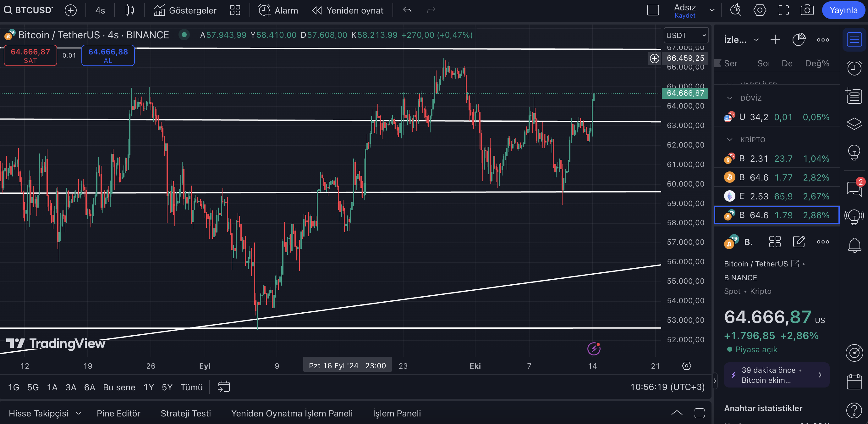Open Strateji Testi tab
Viewport: 868px width, 424px height.
(186, 413)
